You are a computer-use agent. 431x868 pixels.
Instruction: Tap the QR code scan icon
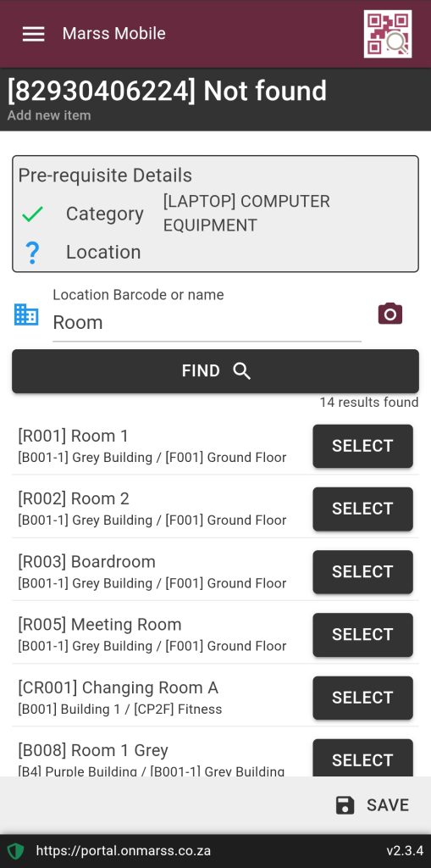387,34
